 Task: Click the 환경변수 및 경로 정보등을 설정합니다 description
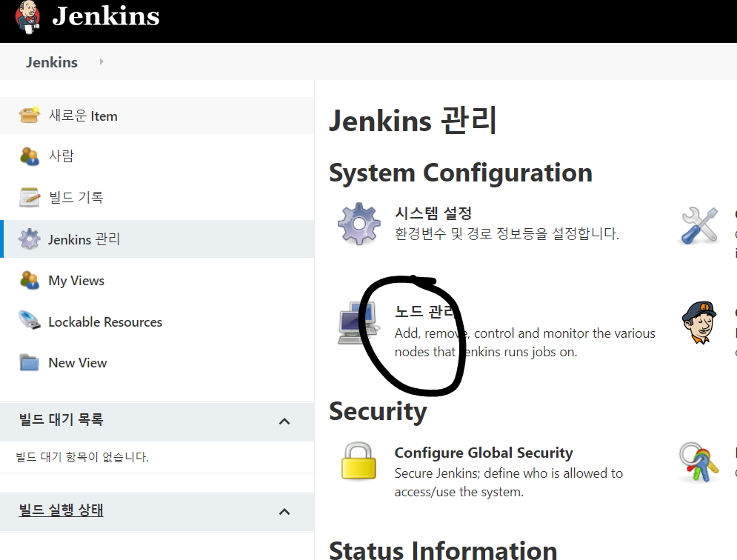[507, 233]
